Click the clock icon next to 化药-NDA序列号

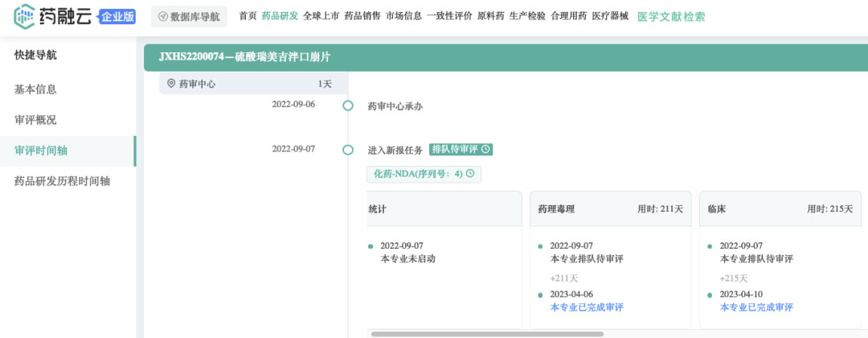470,174
